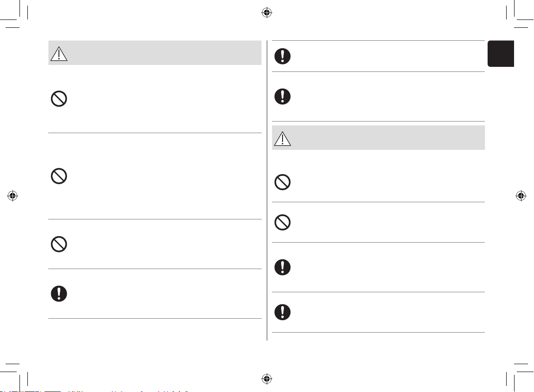Click the registration crosshair at the top center
Viewport: 534px width, 392px height.
tap(267, 13)
